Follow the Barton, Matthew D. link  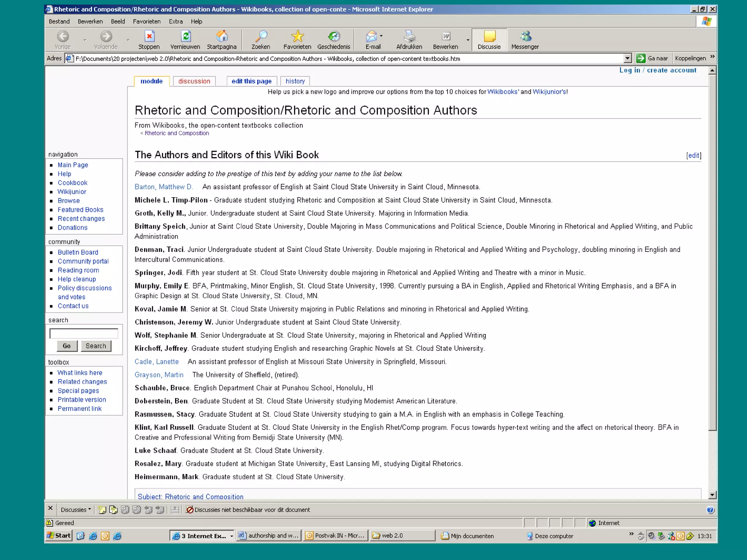click(163, 187)
